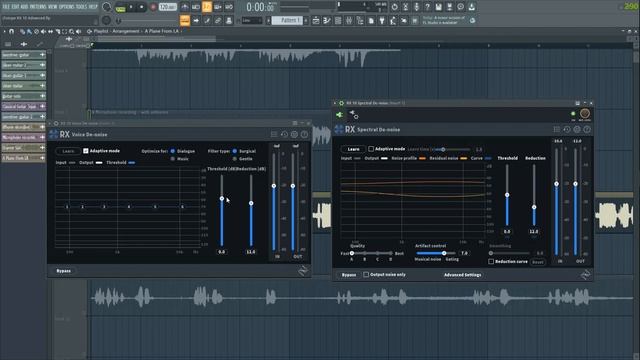The image size is (640, 360).
Task: Select Surgical filter type
Action: (x=235, y=151)
